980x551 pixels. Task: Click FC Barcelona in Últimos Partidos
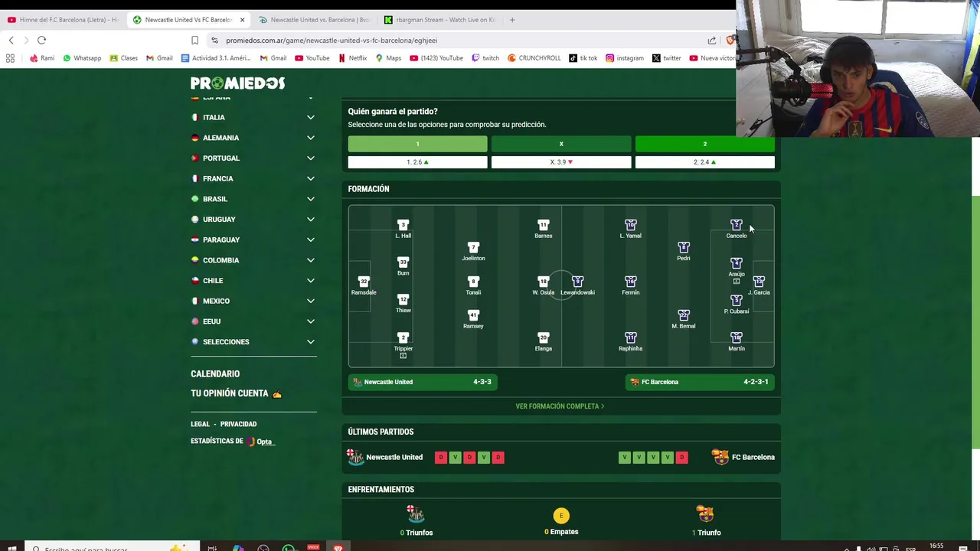pyautogui.click(x=743, y=458)
